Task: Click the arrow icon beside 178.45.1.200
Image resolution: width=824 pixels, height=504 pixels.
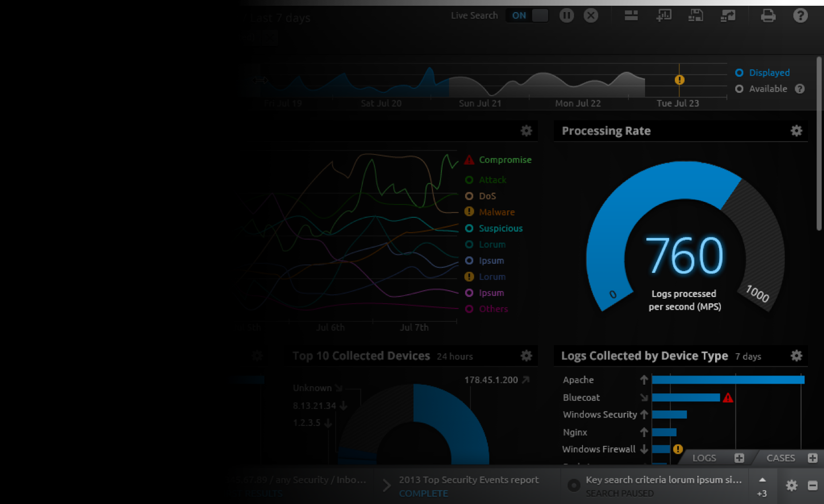Action: (x=526, y=380)
